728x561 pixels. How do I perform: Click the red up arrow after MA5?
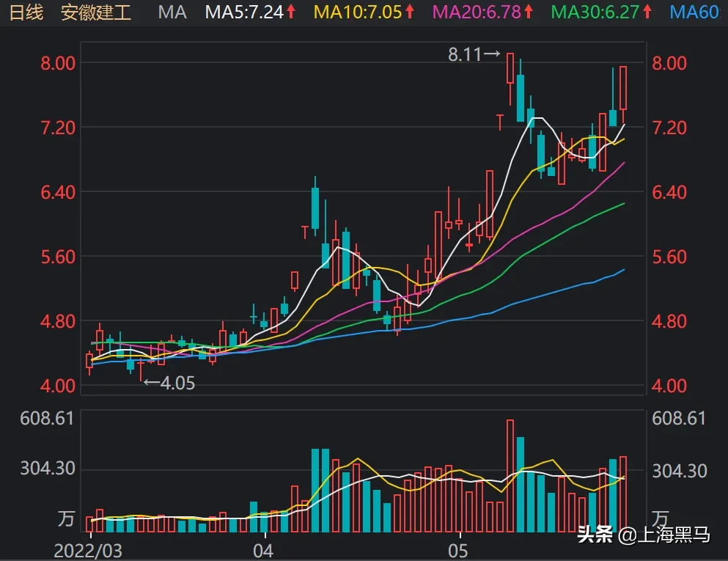coord(291,12)
